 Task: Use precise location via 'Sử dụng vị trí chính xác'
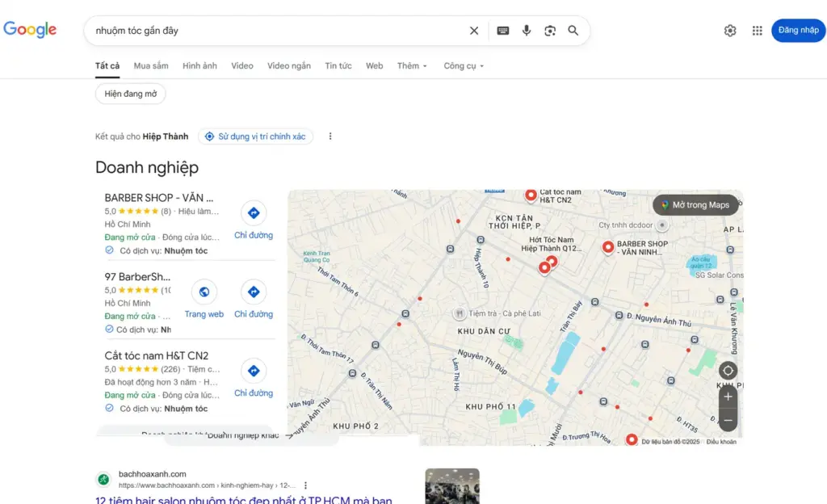click(x=256, y=136)
